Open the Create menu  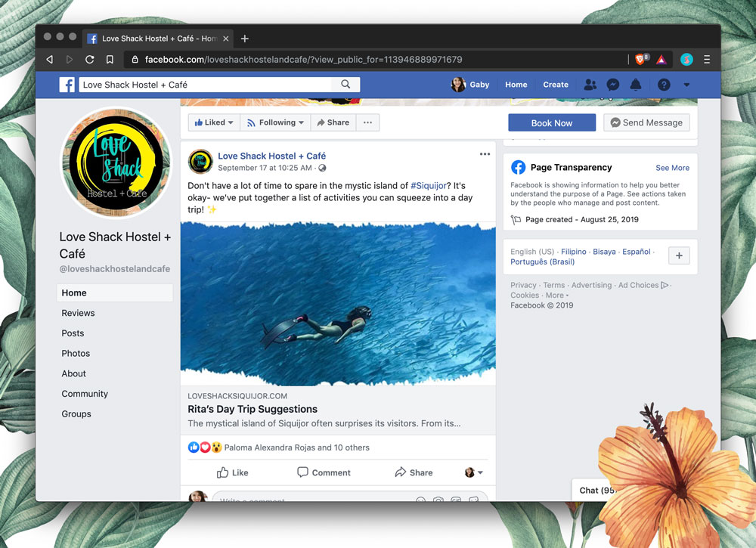tap(556, 85)
